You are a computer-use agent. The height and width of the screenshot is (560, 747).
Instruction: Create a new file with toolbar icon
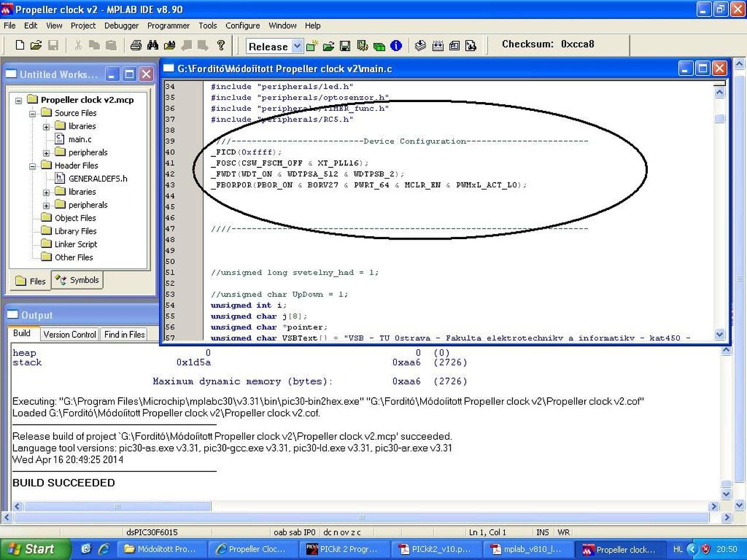[x=20, y=45]
